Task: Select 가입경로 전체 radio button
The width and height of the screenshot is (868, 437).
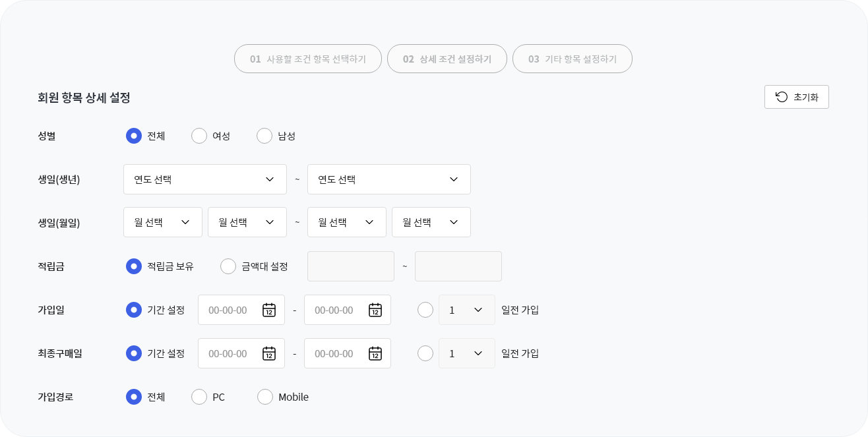Action: tap(134, 397)
